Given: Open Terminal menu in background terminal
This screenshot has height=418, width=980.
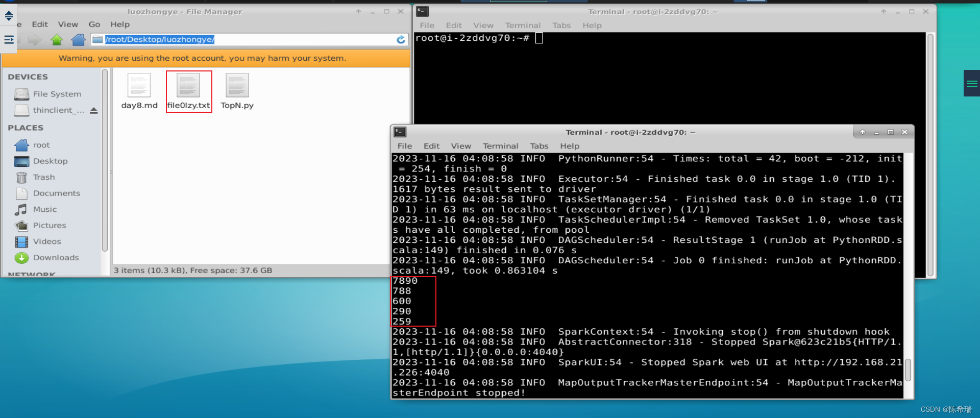Looking at the screenshot, I should (x=523, y=26).
